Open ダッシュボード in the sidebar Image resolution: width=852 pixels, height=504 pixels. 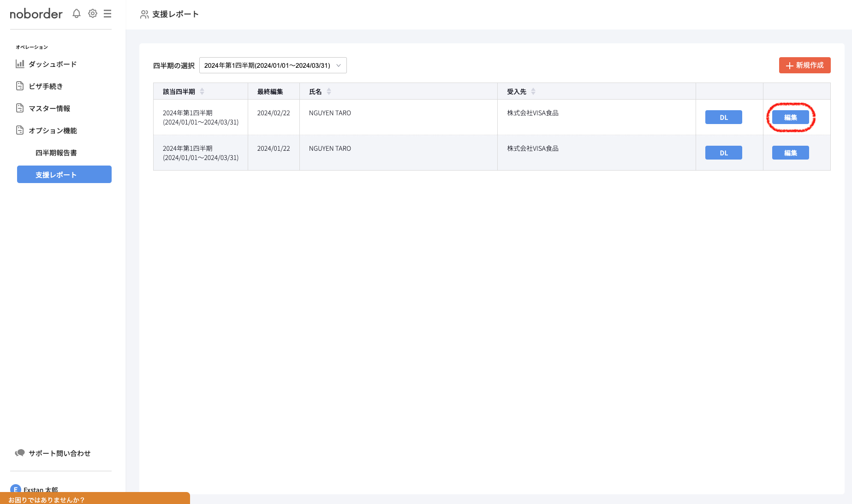click(x=53, y=64)
